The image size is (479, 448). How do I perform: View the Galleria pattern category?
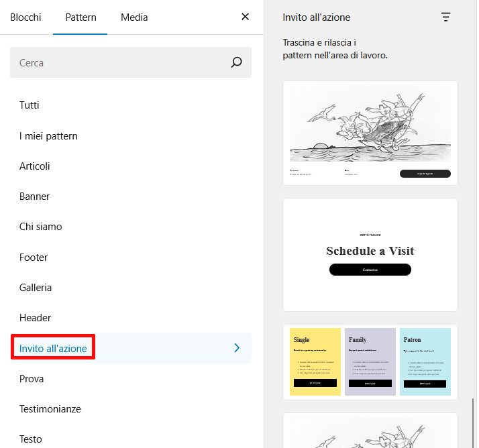(36, 288)
